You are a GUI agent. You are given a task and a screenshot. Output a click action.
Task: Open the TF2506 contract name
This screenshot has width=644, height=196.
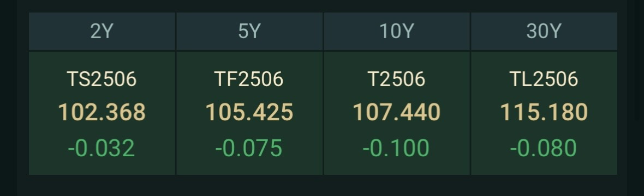coord(249,79)
